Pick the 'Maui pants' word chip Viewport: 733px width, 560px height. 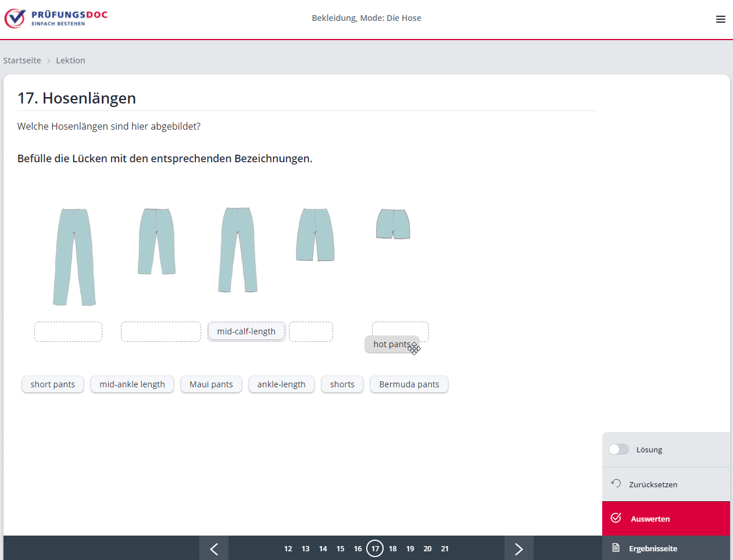click(211, 384)
